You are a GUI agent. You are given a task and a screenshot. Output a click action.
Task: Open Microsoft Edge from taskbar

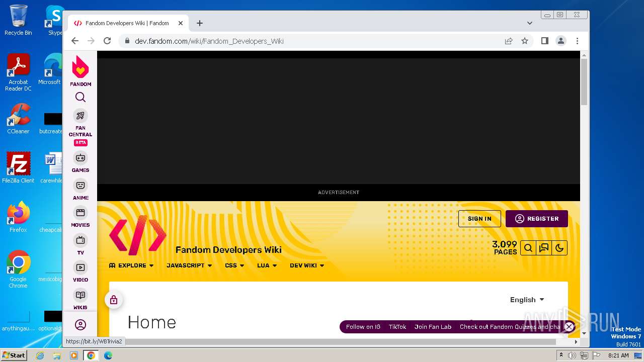[108, 355]
